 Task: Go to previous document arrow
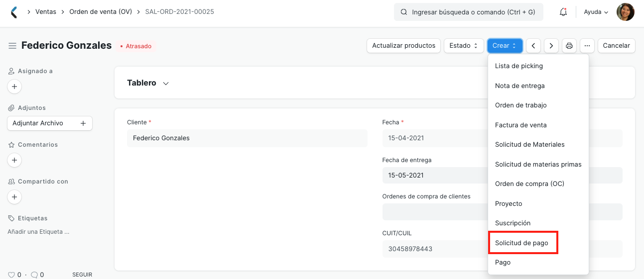click(x=533, y=46)
